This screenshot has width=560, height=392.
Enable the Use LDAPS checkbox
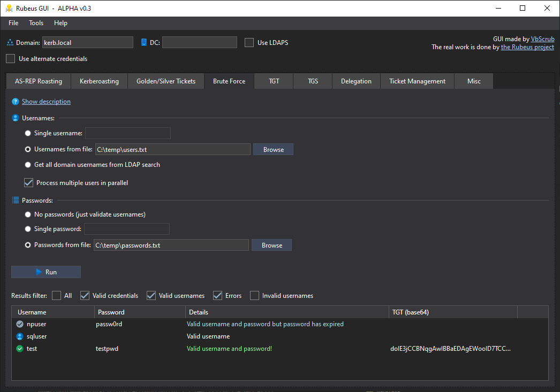[249, 42]
